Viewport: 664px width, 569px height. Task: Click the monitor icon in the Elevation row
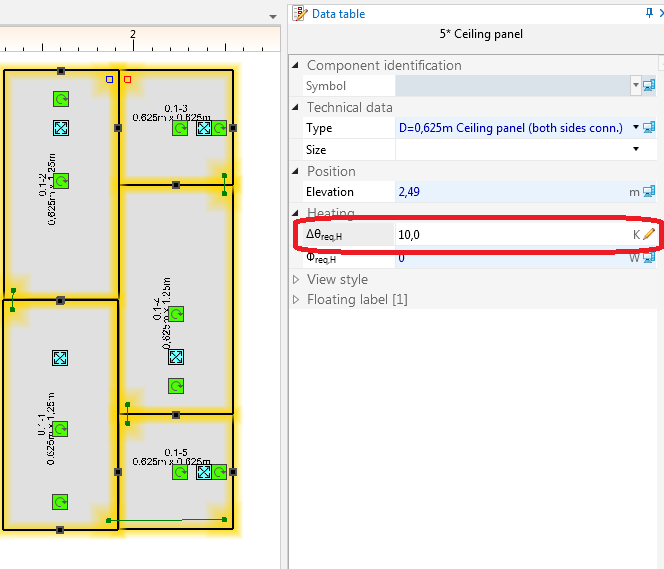pyautogui.click(x=649, y=192)
